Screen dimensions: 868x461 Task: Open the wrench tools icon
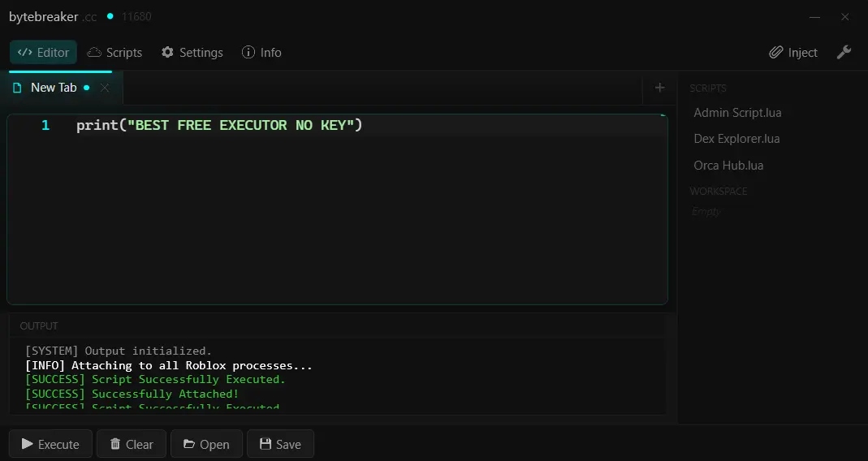(x=844, y=52)
